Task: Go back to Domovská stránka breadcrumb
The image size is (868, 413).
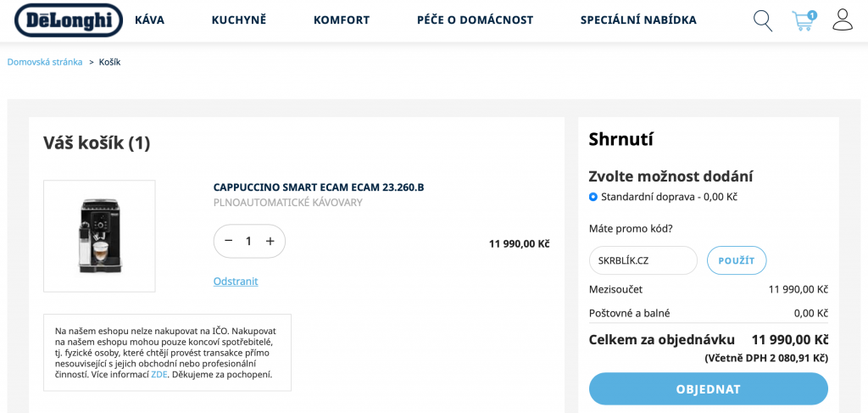Action: (45, 62)
